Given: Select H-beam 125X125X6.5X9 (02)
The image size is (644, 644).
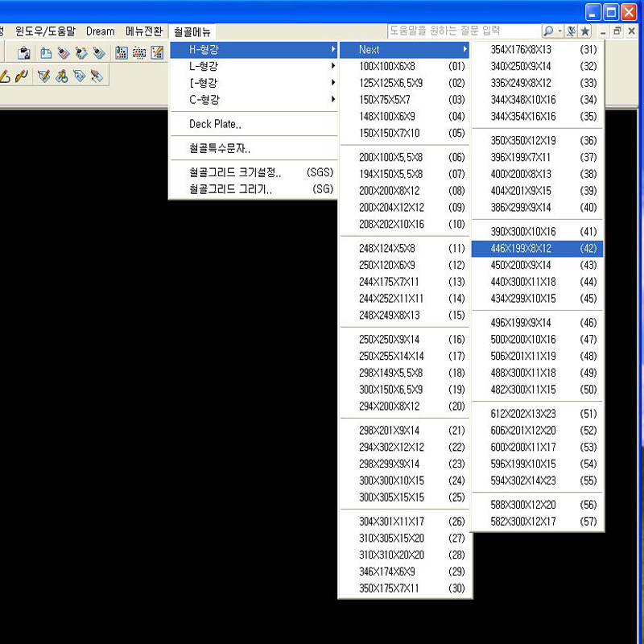Looking at the screenshot, I should (405, 83).
